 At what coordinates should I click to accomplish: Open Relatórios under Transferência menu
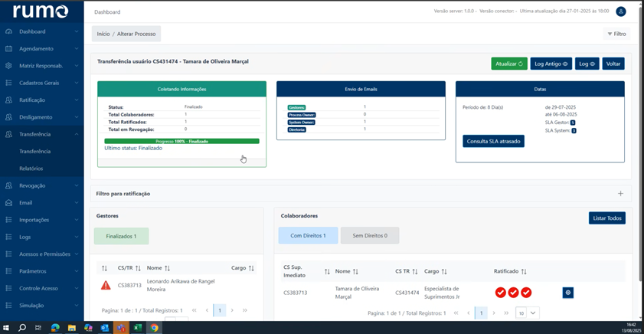[x=31, y=169]
